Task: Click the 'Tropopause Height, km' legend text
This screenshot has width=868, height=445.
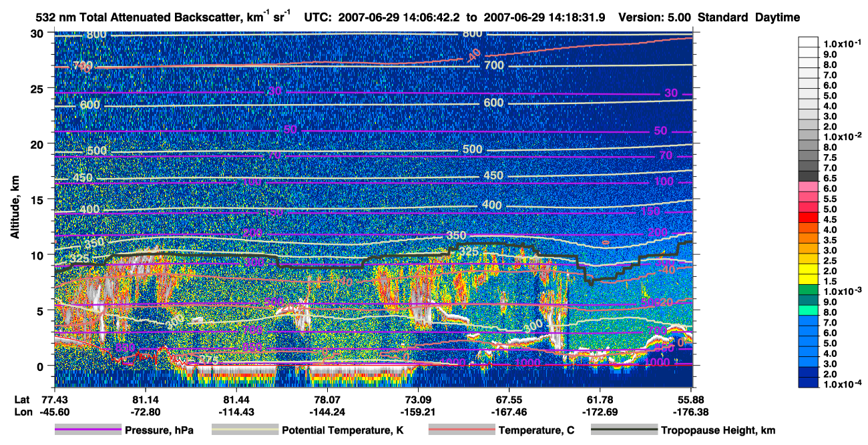Action: point(718,430)
